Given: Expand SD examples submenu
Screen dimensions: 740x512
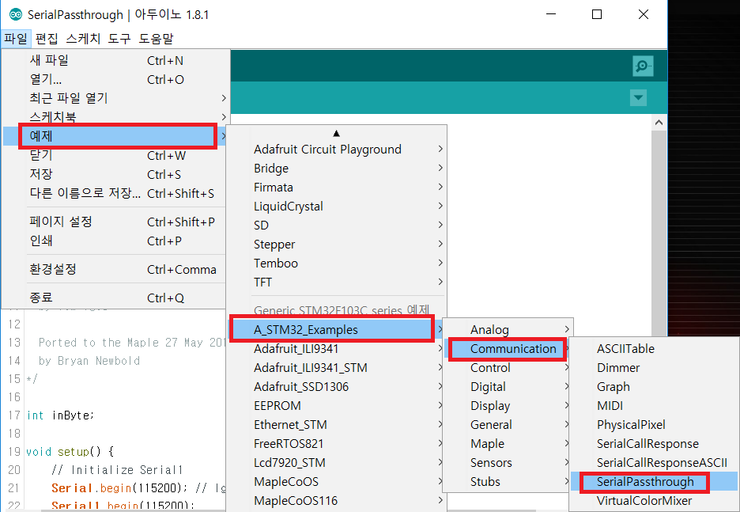Looking at the screenshot, I should tap(336, 225).
